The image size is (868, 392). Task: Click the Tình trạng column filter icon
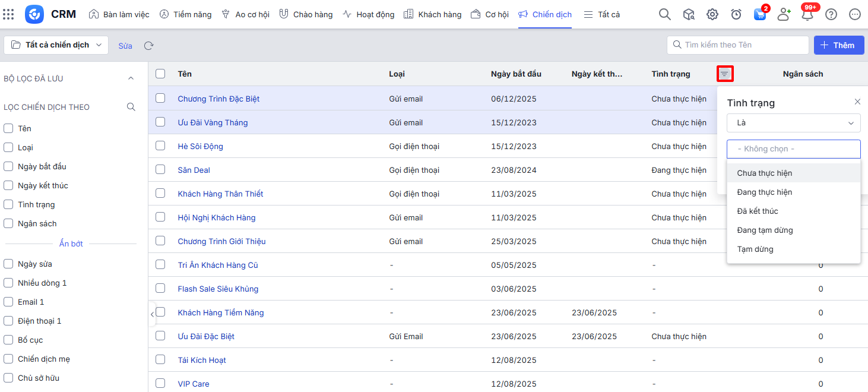pyautogui.click(x=725, y=74)
